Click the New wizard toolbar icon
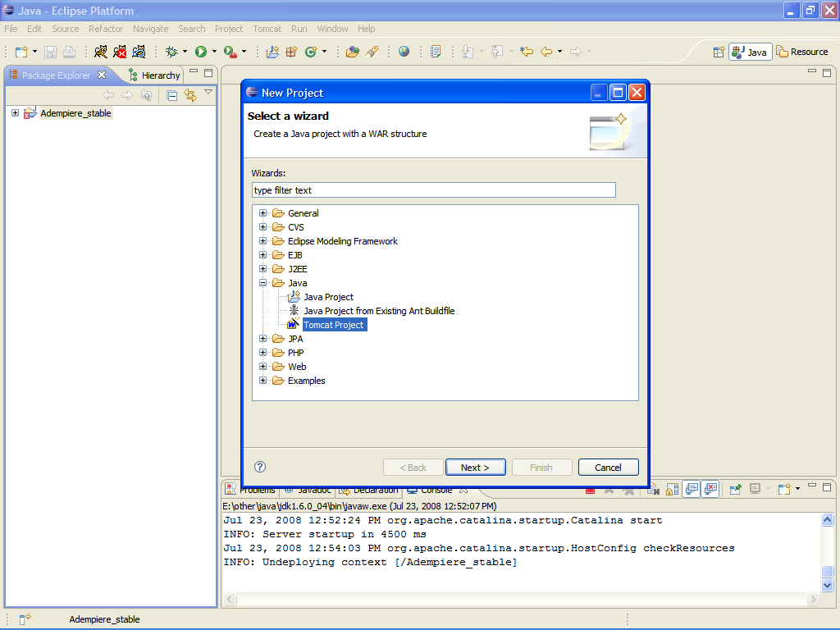The height and width of the screenshot is (630, 840). click(21, 52)
